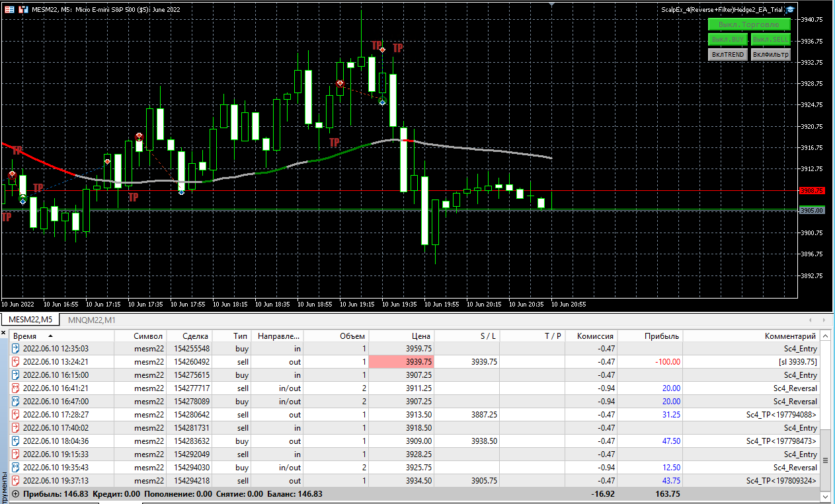Click the 3887.25 stop loss value

(485, 415)
